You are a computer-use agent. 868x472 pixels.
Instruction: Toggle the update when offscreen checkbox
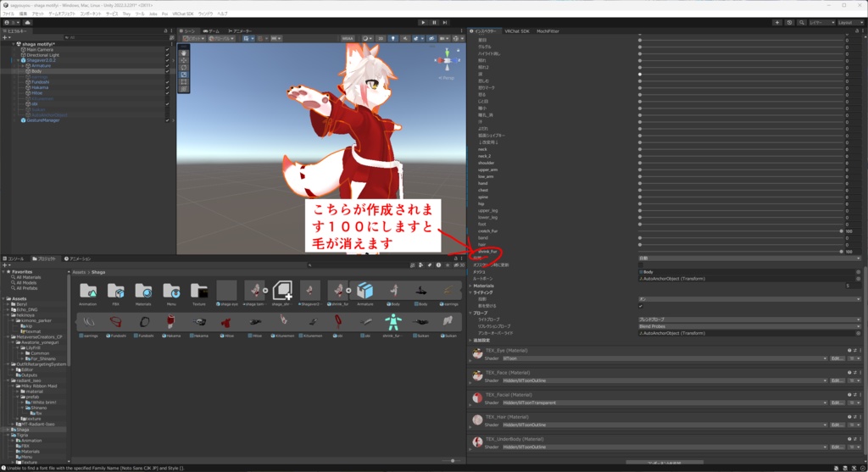(x=641, y=265)
